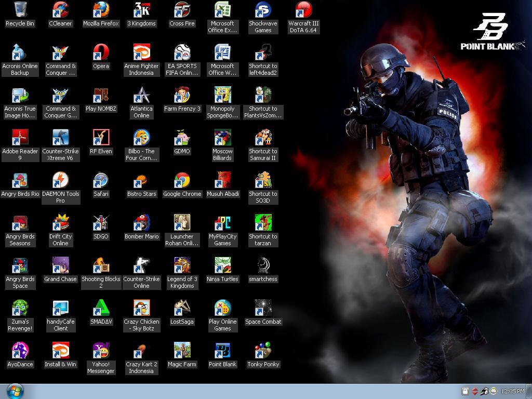This screenshot has height=399, width=532.
Task: Click the Launcher Rohan Online icon
Action: pyautogui.click(x=182, y=222)
